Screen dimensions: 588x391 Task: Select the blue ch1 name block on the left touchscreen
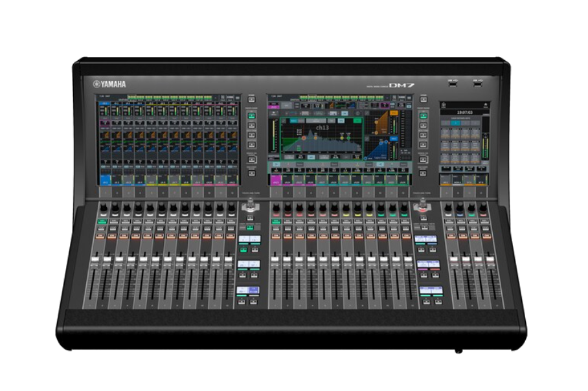[x=105, y=180]
